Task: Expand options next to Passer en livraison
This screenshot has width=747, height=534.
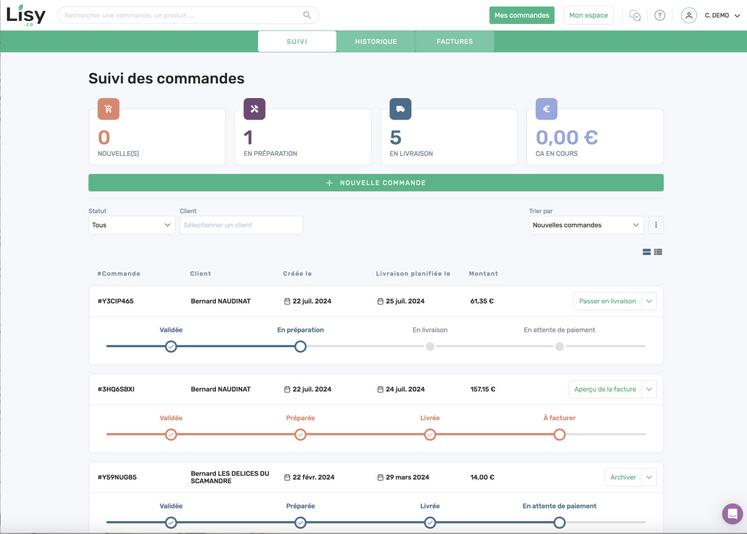Action: coord(649,301)
